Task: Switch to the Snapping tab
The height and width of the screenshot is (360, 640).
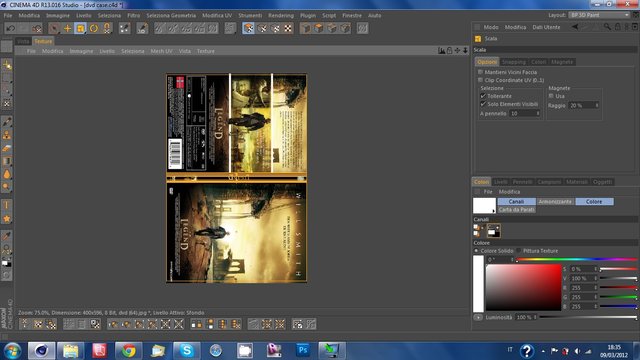Action: (513, 62)
